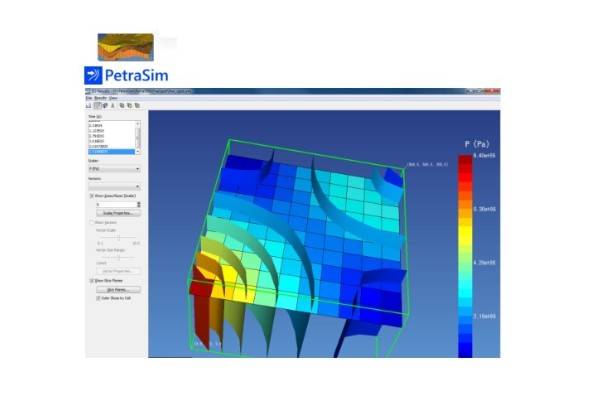Open the File menu

[x=89, y=98]
